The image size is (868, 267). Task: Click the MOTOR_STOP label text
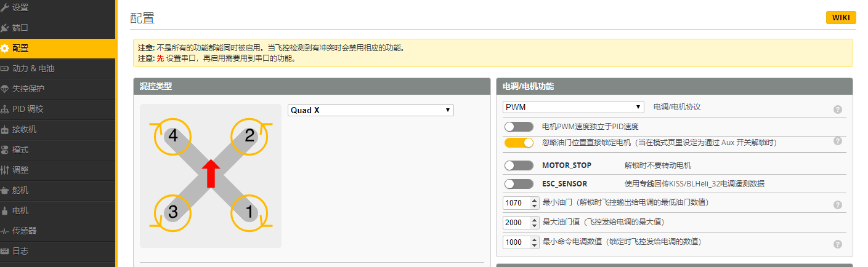point(568,165)
